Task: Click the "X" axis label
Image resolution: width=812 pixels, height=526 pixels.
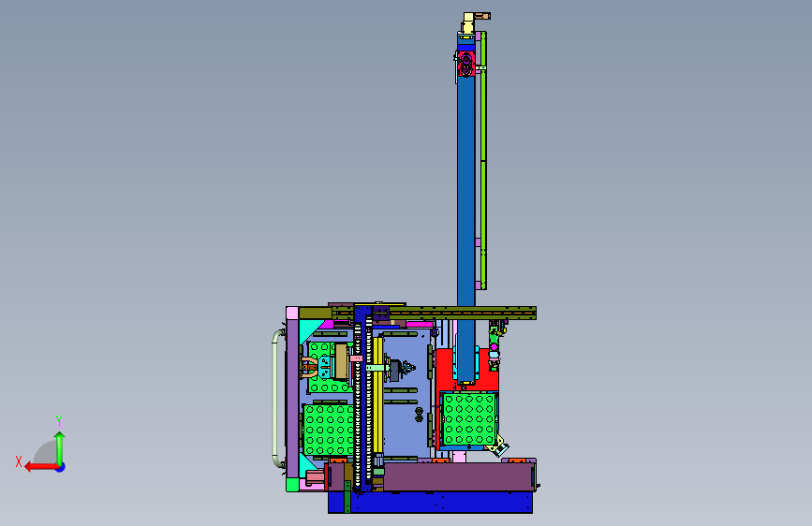Action: click(x=19, y=461)
